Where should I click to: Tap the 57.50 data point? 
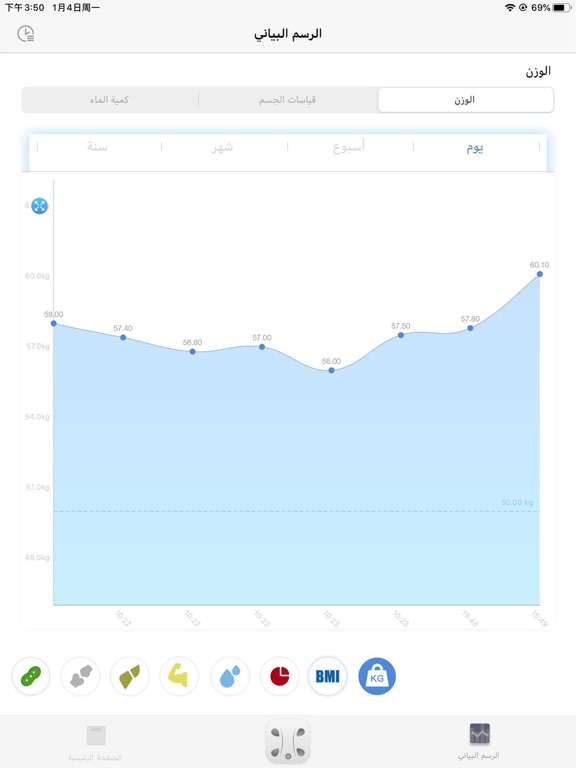pos(401,335)
